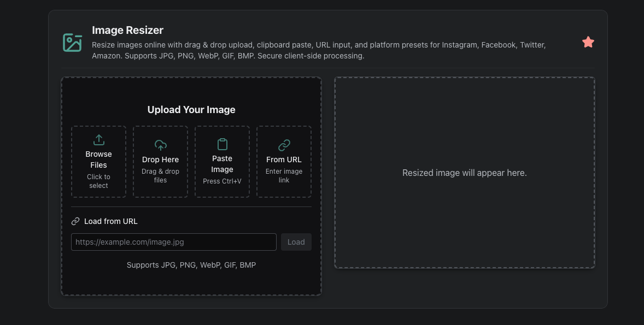Click the Enter image link hint text

click(x=284, y=176)
